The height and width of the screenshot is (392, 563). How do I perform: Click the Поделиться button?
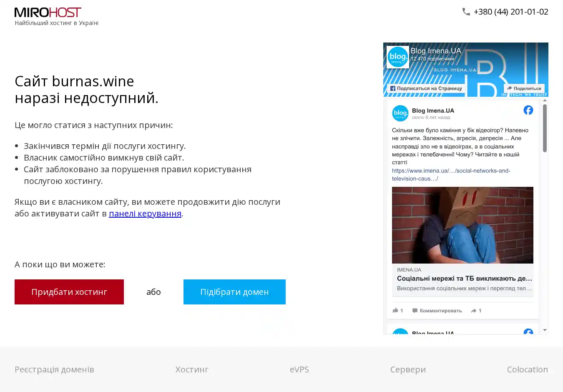[524, 88]
